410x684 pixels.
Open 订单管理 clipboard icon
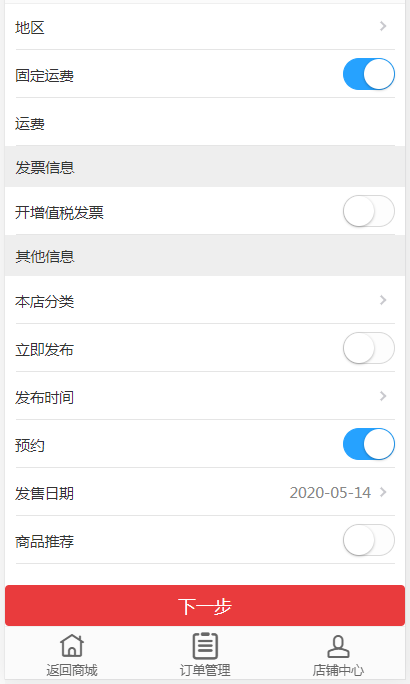205,646
